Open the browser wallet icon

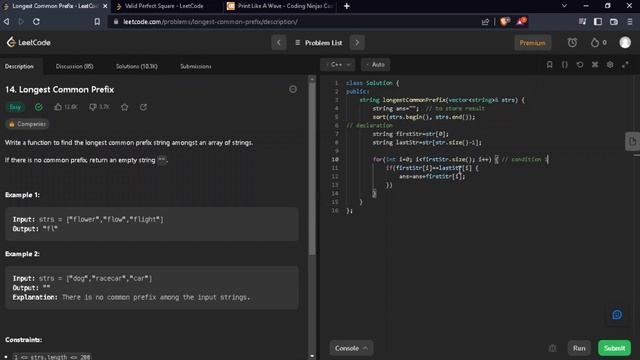click(613, 22)
